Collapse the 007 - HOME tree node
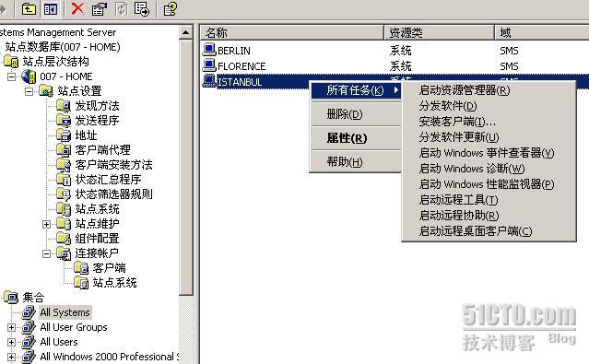Viewport: 589px width, 364px height. [x=12, y=76]
